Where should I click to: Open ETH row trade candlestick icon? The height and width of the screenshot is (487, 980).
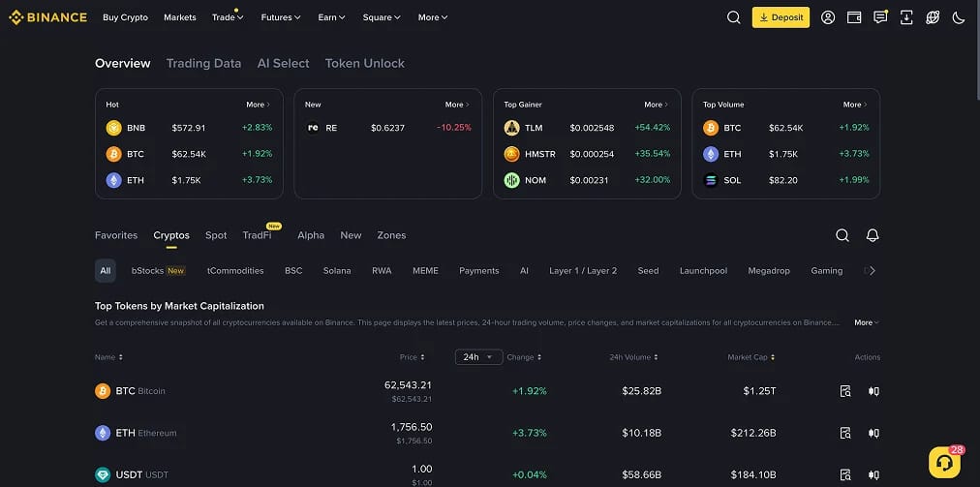[x=873, y=433]
